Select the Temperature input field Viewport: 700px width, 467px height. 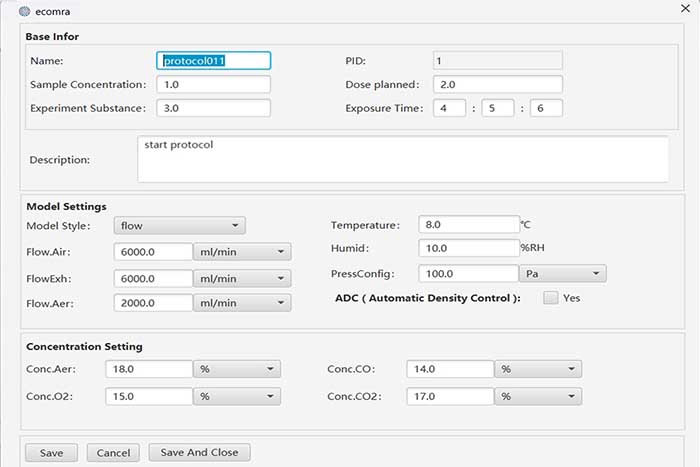pyautogui.click(x=468, y=225)
